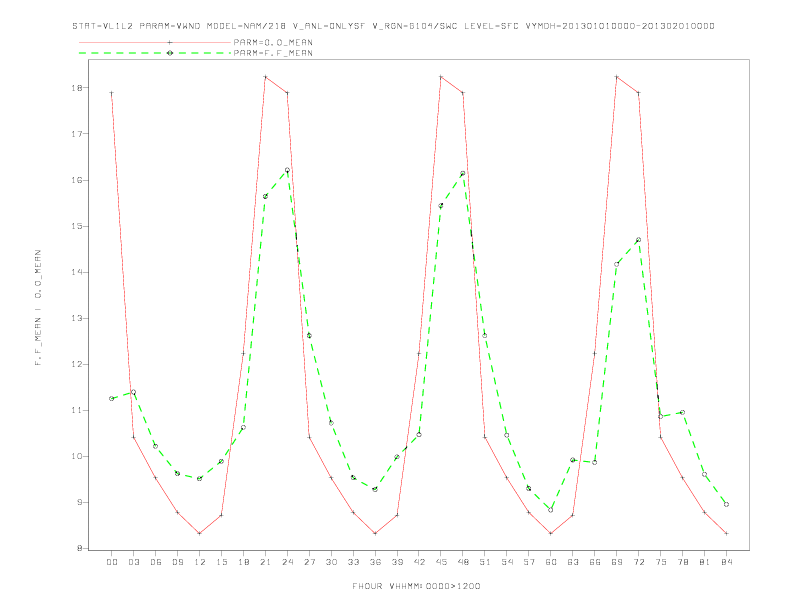Image resolution: width=792 pixels, height=612 pixels.
Task: Click x-axis tick label 57
Action: click(529, 562)
